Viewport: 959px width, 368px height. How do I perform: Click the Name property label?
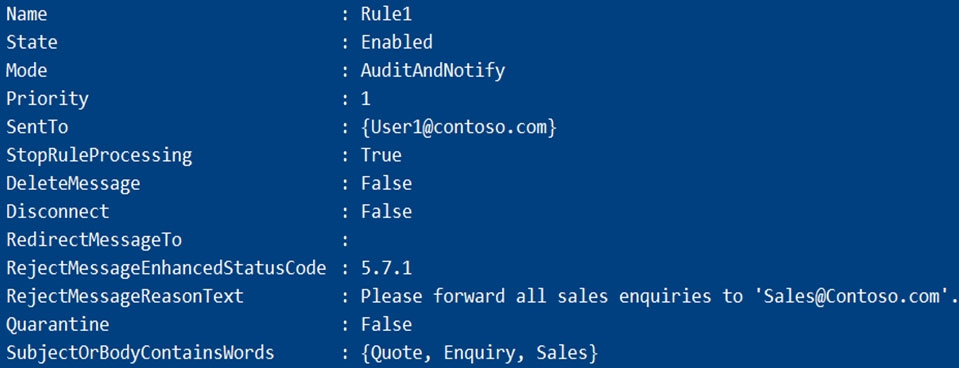pyautogui.click(x=26, y=14)
